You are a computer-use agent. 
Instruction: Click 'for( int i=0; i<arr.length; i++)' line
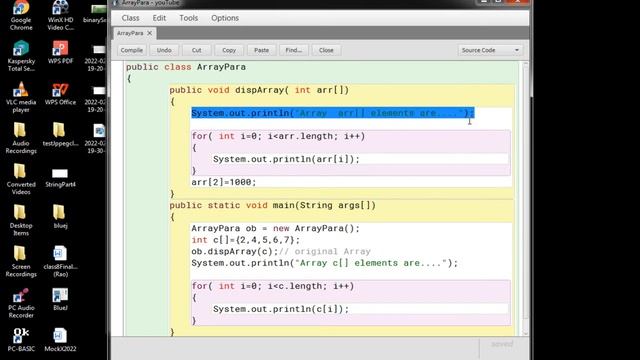pyautogui.click(x=278, y=136)
